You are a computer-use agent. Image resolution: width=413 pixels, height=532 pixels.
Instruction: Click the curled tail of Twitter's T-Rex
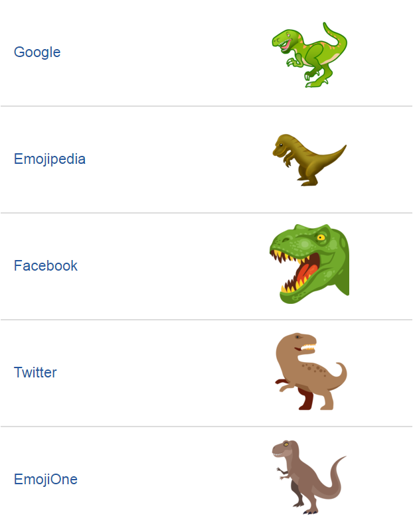pos(339,374)
